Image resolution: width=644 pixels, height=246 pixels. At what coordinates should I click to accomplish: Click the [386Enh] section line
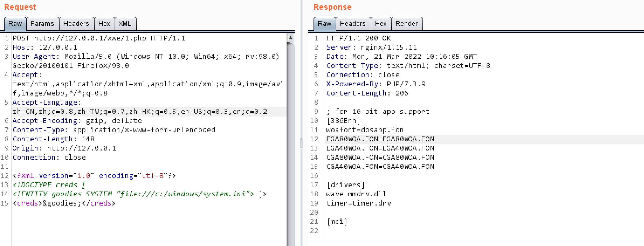(x=343, y=121)
